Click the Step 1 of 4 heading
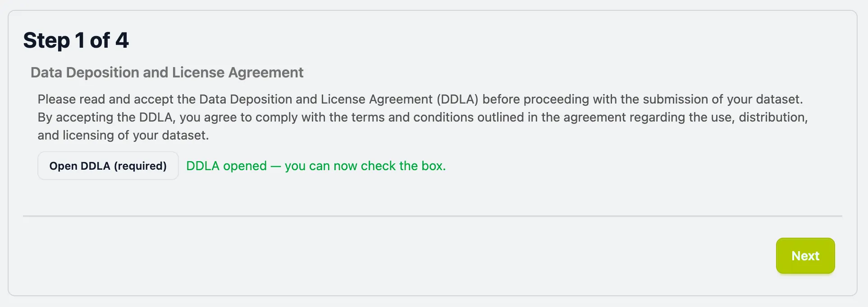The height and width of the screenshot is (307, 868). pyautogui.click(x=76, y=40)
